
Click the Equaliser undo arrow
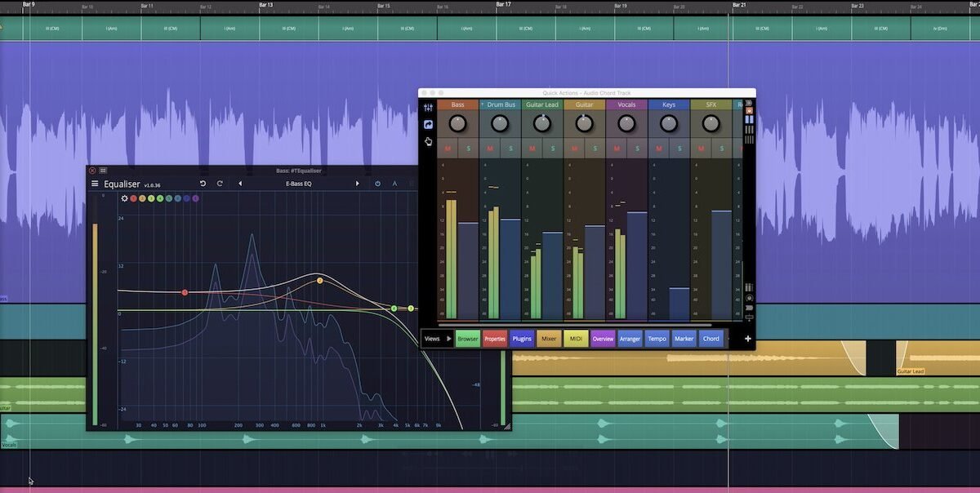(x=203, y=184)
